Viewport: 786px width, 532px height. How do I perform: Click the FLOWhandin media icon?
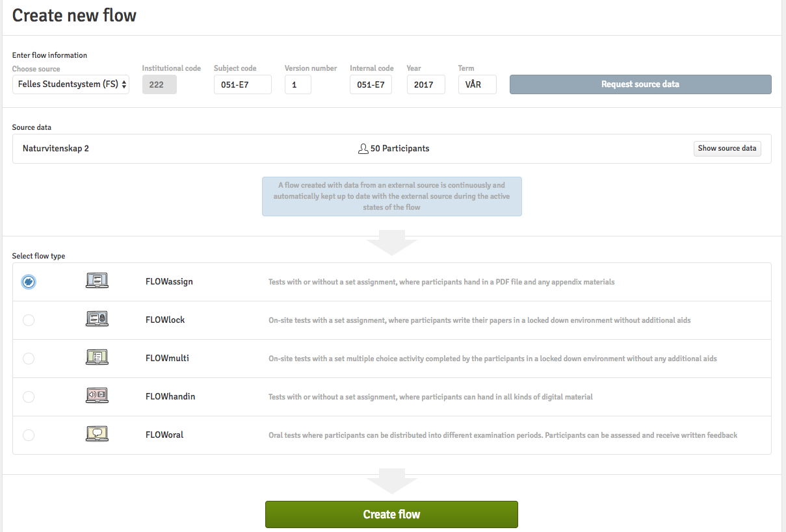coord(97,396)
